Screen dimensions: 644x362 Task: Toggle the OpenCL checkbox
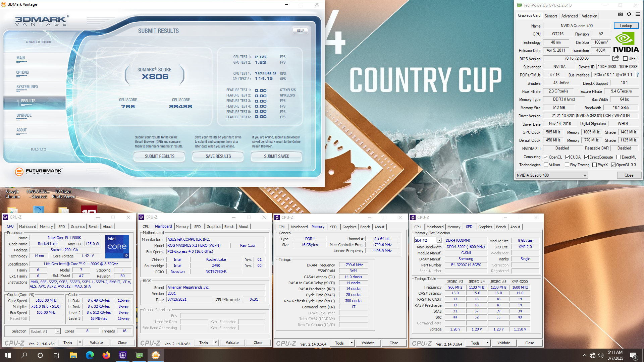click(x=546, y=157)
